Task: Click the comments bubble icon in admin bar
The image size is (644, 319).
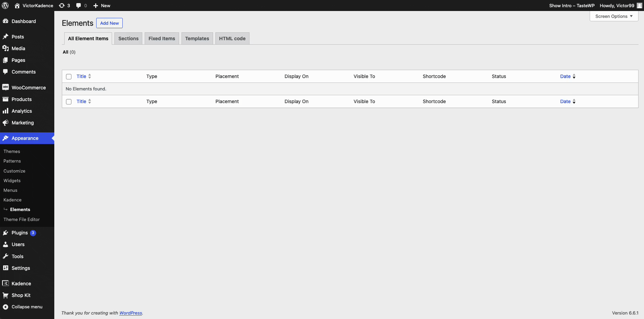Action: 79,5
